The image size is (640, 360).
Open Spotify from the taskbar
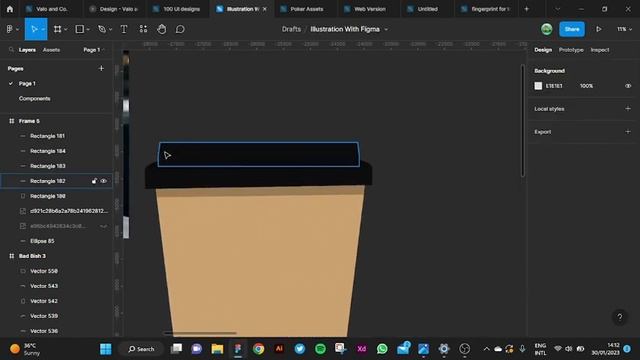pos(320,349)
